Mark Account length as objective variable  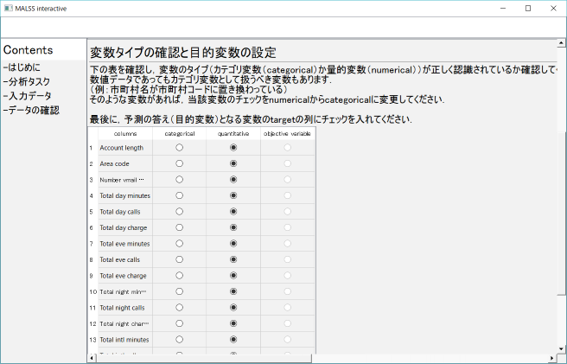tap(287, 147)
